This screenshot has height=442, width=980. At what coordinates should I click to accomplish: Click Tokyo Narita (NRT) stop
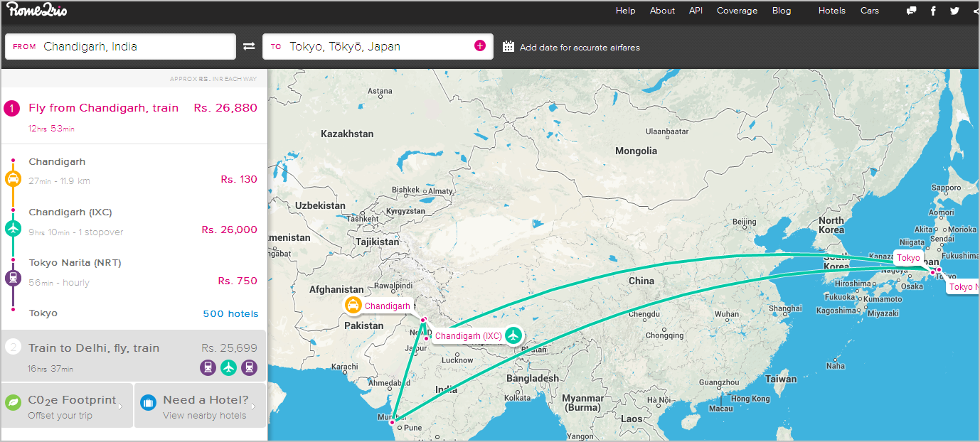75,262
